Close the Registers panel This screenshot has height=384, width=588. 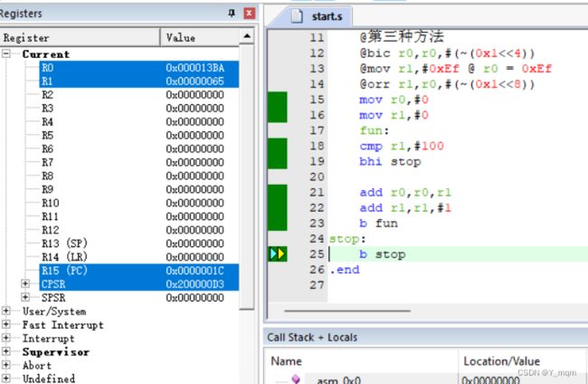coord(250,14)
